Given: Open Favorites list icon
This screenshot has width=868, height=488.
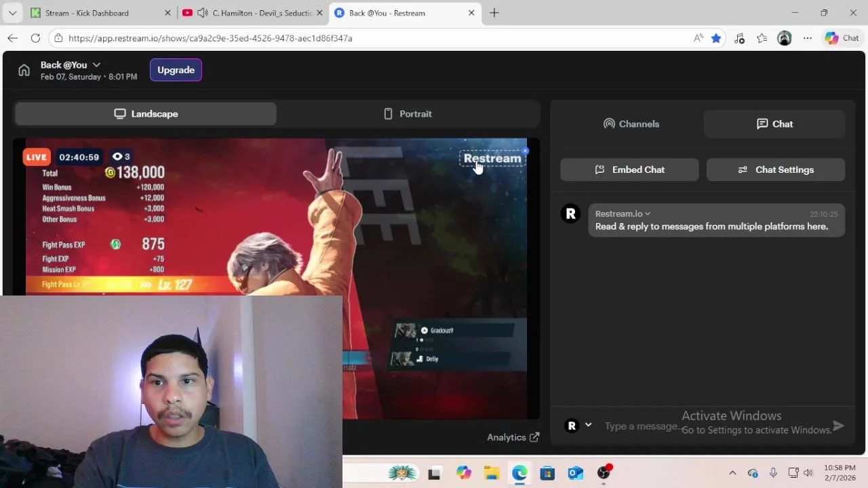Looking at the screenshot, I should tap(762, 38).
